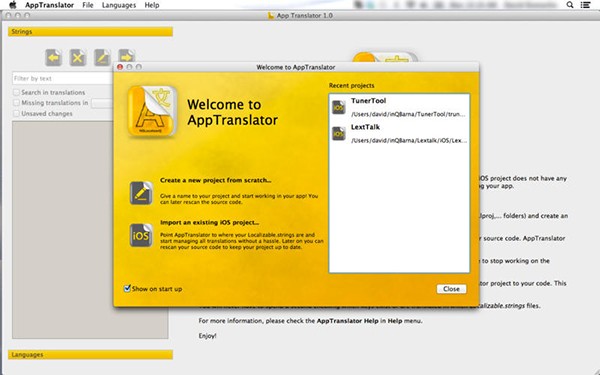Image resolution: width=600 pixels, height=375 pixels.
Task: Click the Strings panel header
Action: click(90, 31)
